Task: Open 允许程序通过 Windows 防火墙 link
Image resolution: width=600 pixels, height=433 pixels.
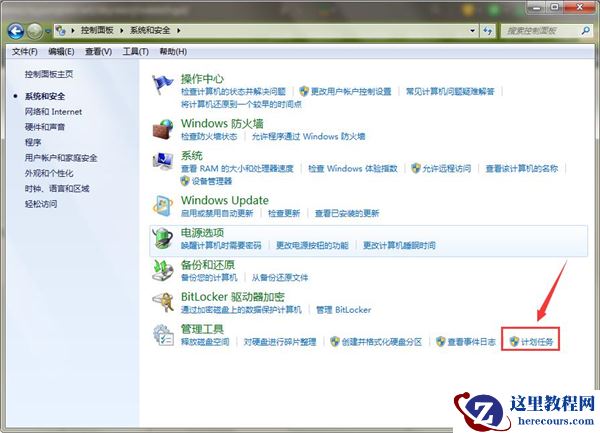Action: [308, 136]
